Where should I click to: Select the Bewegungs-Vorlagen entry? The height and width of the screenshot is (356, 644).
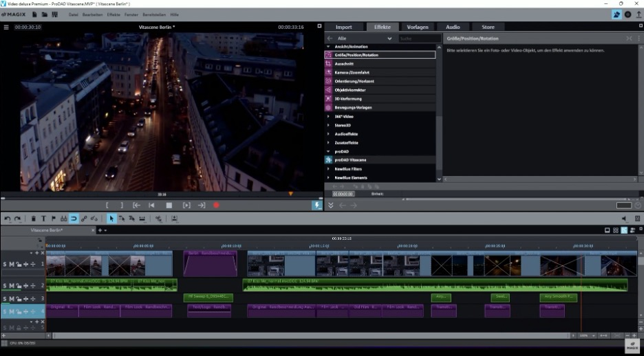380,107
